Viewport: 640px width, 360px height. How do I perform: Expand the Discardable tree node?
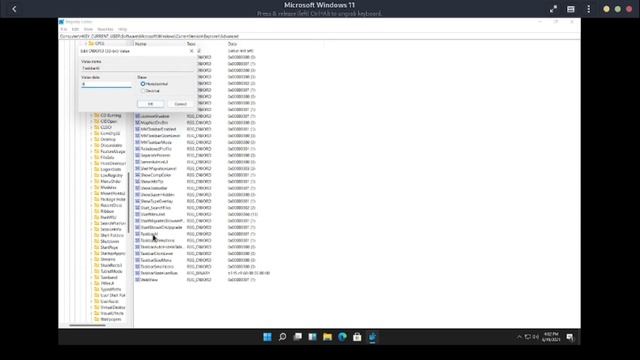(91, 145)
